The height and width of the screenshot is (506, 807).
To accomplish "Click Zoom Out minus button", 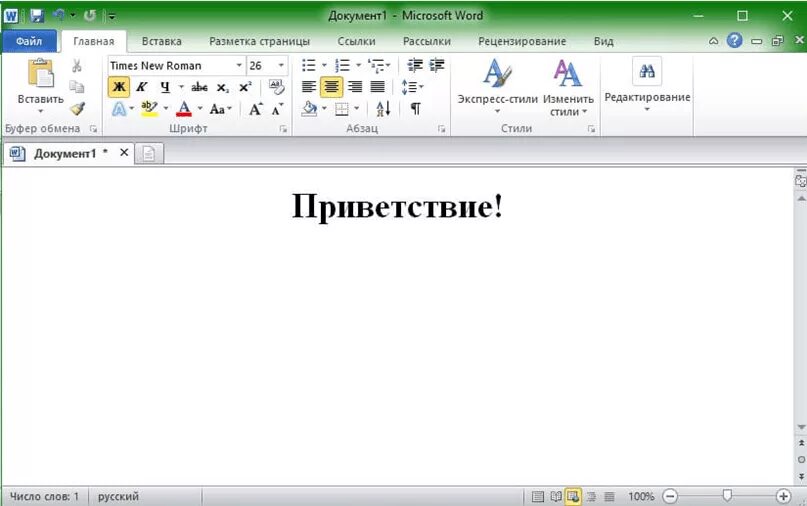I will point(670,496).
